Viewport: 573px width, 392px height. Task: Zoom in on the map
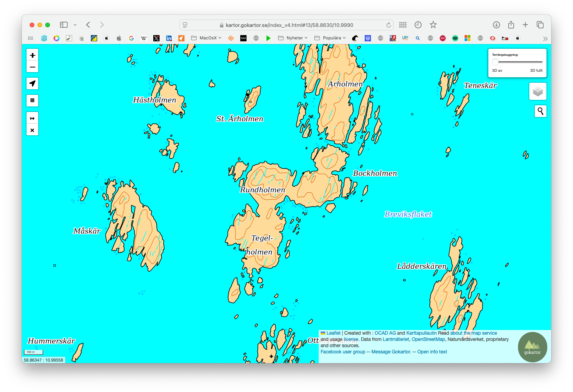click(32, 55)
